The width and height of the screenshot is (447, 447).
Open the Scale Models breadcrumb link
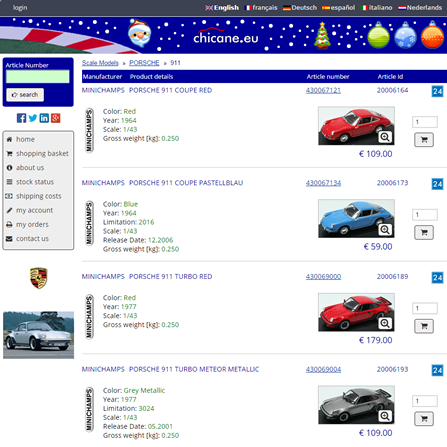pos(100,63)
